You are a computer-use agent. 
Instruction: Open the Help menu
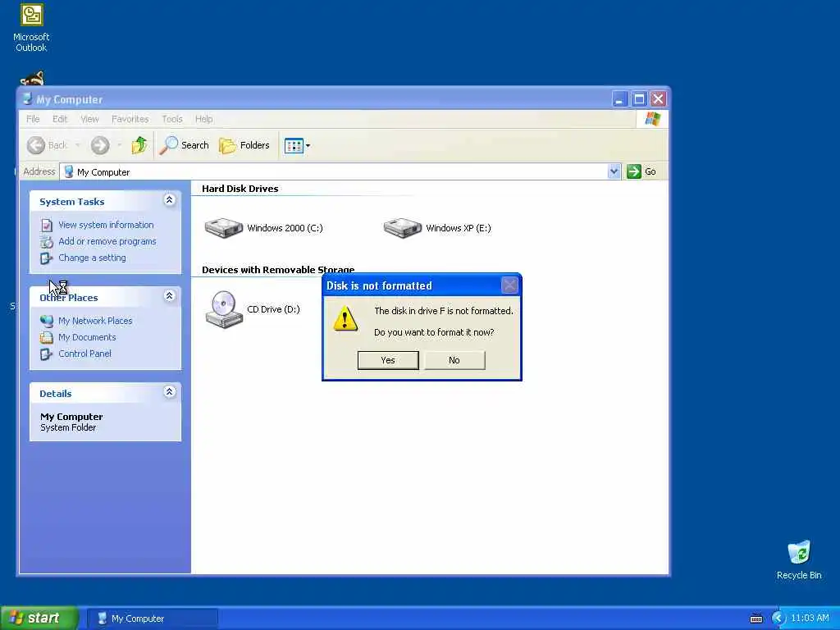pyautogui.click(x=203, y=119)
